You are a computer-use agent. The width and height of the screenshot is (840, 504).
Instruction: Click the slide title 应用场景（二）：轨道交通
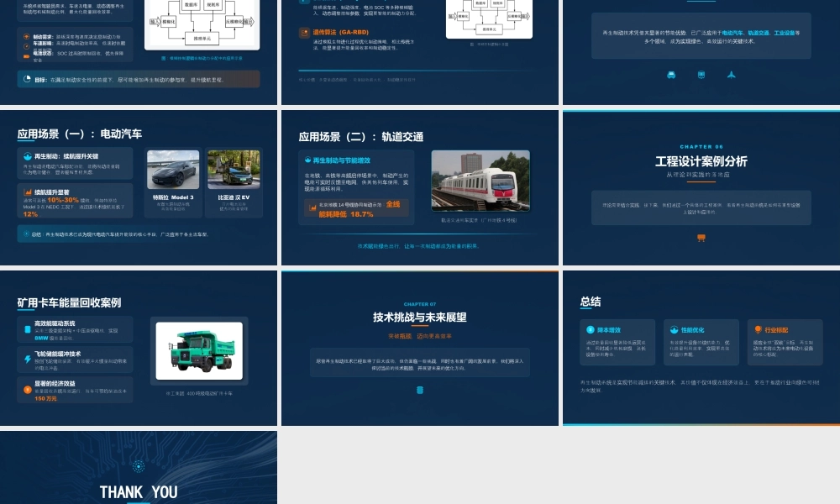[x=361, y=137]
